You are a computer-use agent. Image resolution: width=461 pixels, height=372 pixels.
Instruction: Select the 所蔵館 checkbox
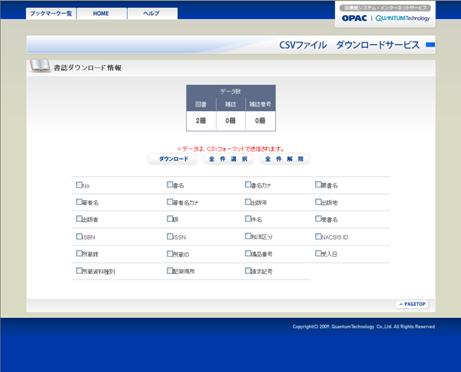[79, 253]
